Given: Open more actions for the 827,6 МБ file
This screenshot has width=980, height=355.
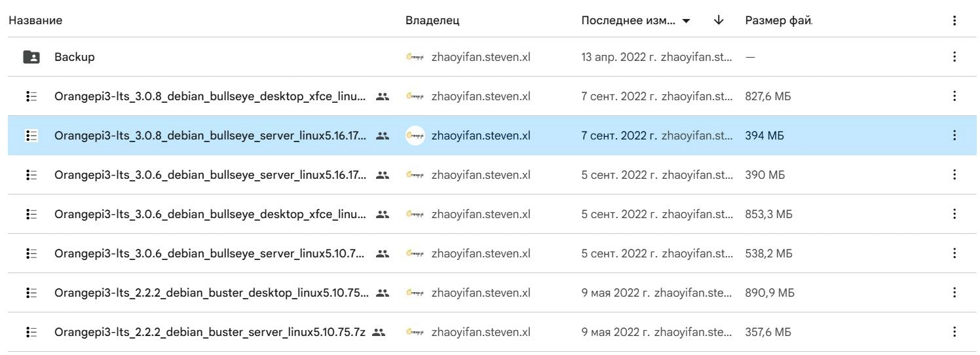Looking at the screenshot, I should point(954,96).
